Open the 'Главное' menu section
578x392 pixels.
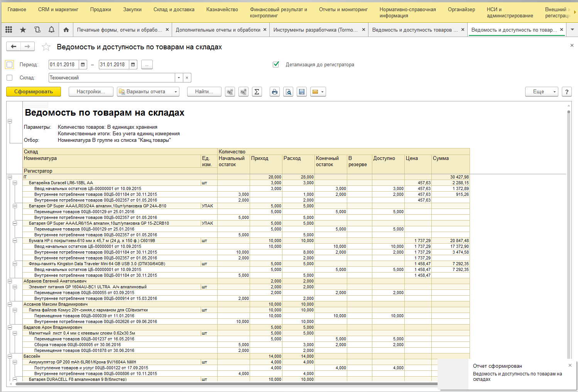coord(17,9)
